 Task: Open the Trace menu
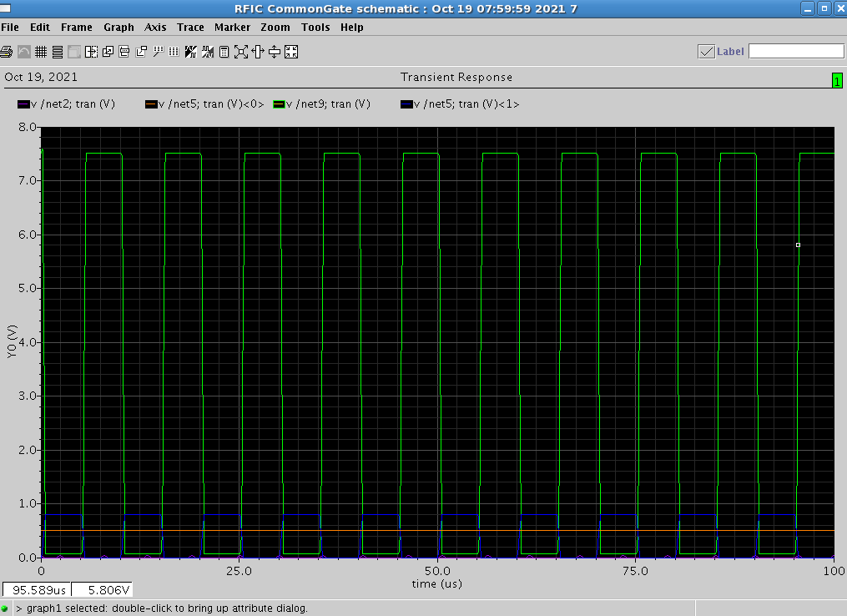coord(191,27)
